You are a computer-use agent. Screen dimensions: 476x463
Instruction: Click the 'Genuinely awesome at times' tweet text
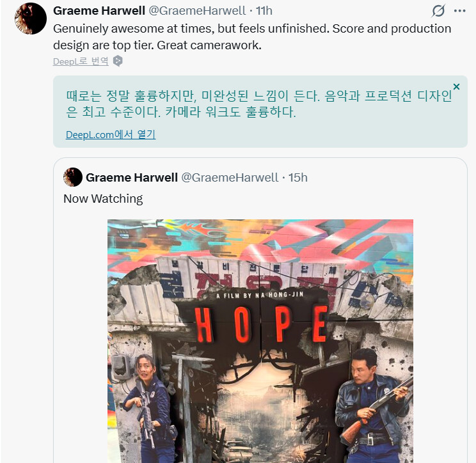pos(252,36)
